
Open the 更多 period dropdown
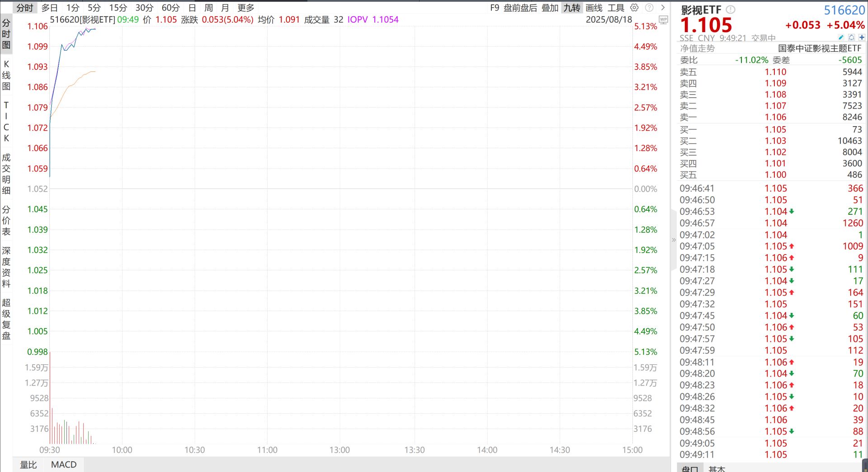(246, 8)
